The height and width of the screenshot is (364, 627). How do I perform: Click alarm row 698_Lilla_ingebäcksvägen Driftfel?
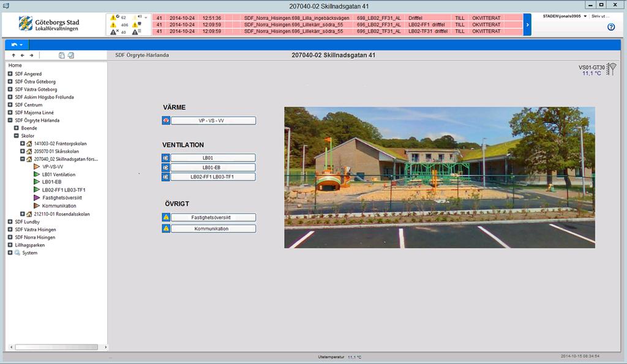(x=337, y=18)
